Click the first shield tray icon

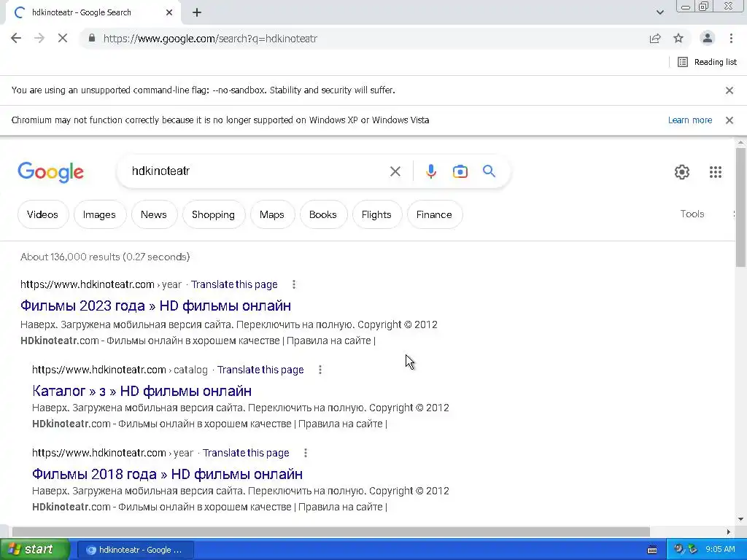pos(679,549)
